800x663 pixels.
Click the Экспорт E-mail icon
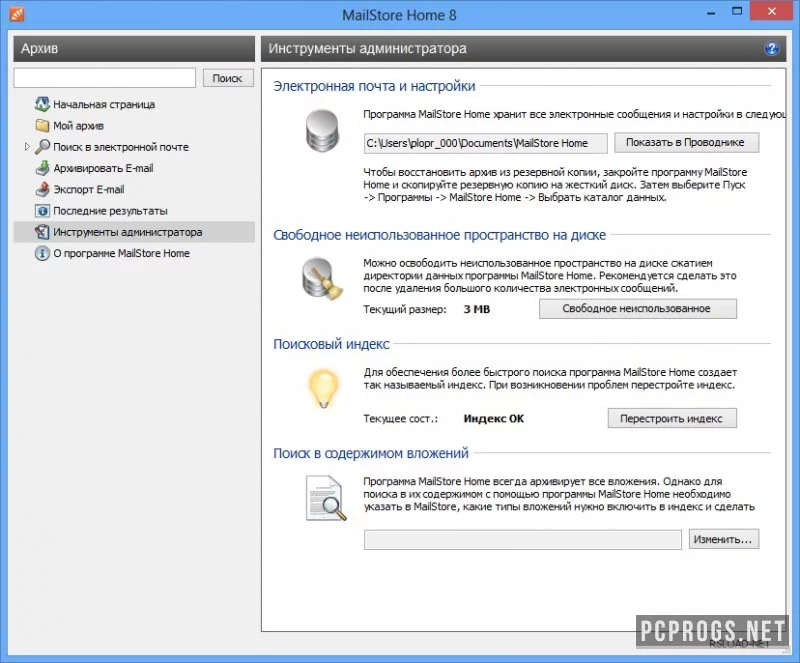[42, 189]
